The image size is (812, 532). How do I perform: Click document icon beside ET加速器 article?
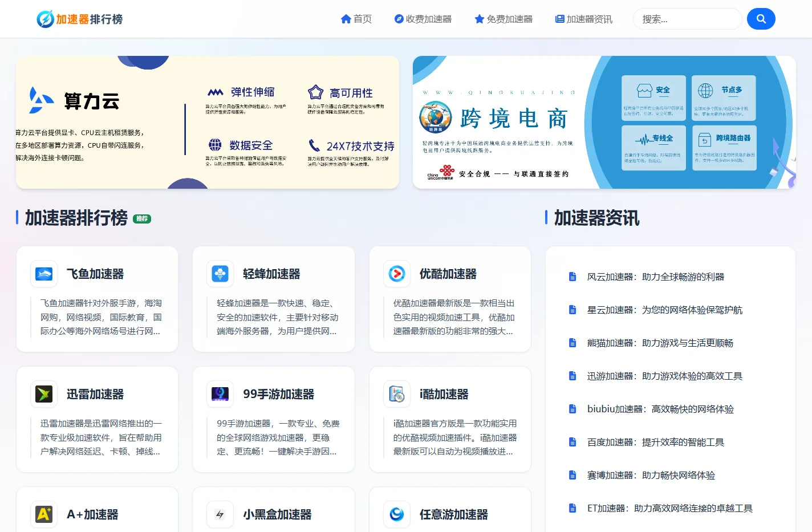(573, 508)
